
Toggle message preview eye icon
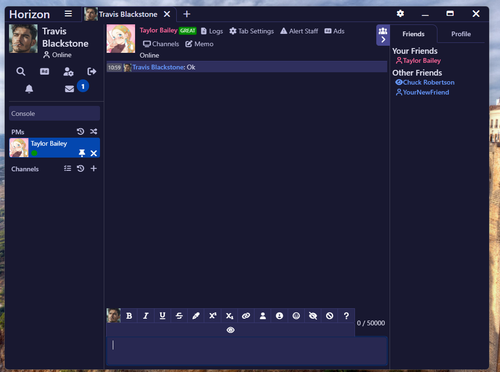(x=230, y=330)
